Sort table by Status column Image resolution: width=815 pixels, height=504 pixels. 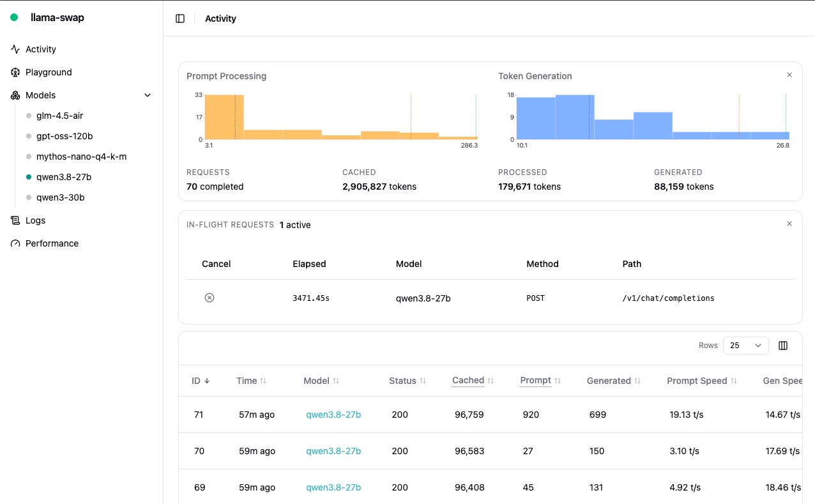(407, 381)
